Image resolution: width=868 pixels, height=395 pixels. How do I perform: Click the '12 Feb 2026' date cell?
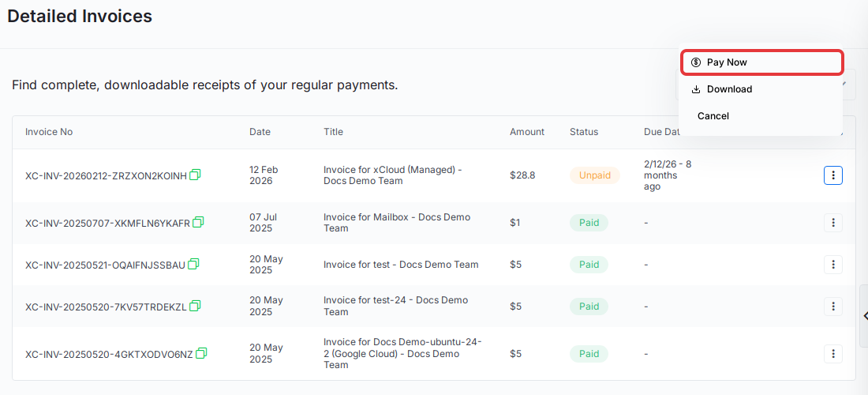264,175
